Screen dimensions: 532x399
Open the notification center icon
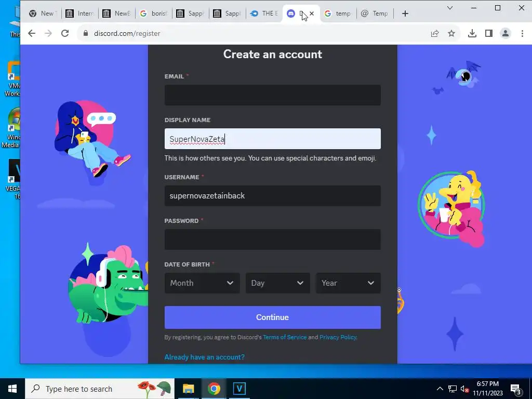[x=516, y=389]
